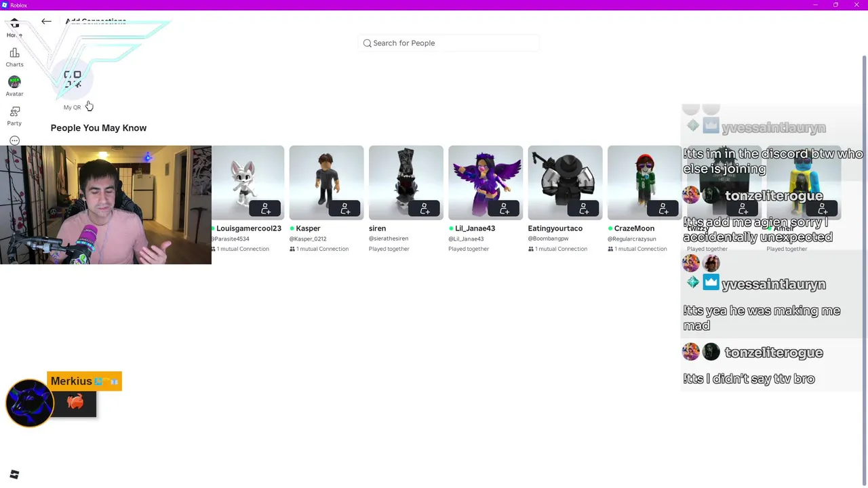Screen dimensions: 868x488
Task: Open the More options ellipsis icon
Action: click(14, 140)
